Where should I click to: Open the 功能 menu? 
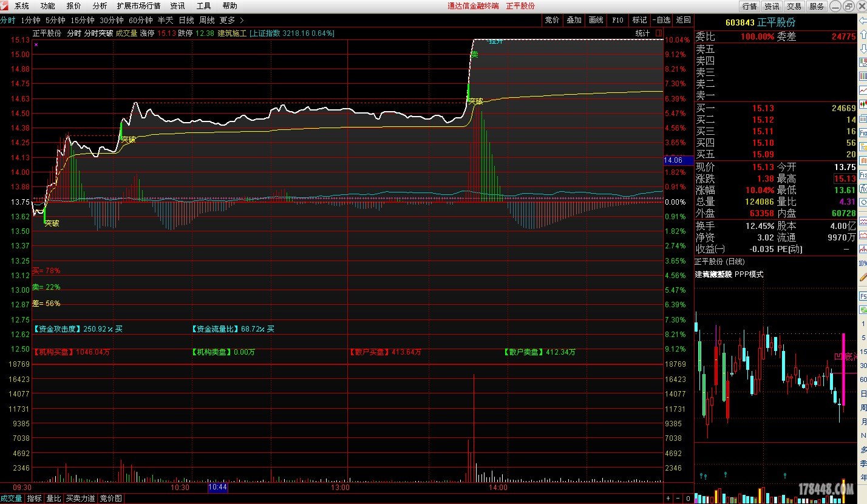point(47,5)
